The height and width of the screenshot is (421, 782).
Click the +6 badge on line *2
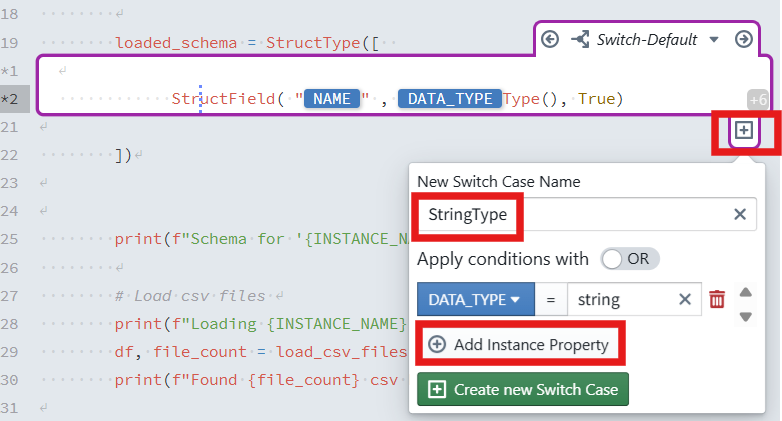pos(758,99)
